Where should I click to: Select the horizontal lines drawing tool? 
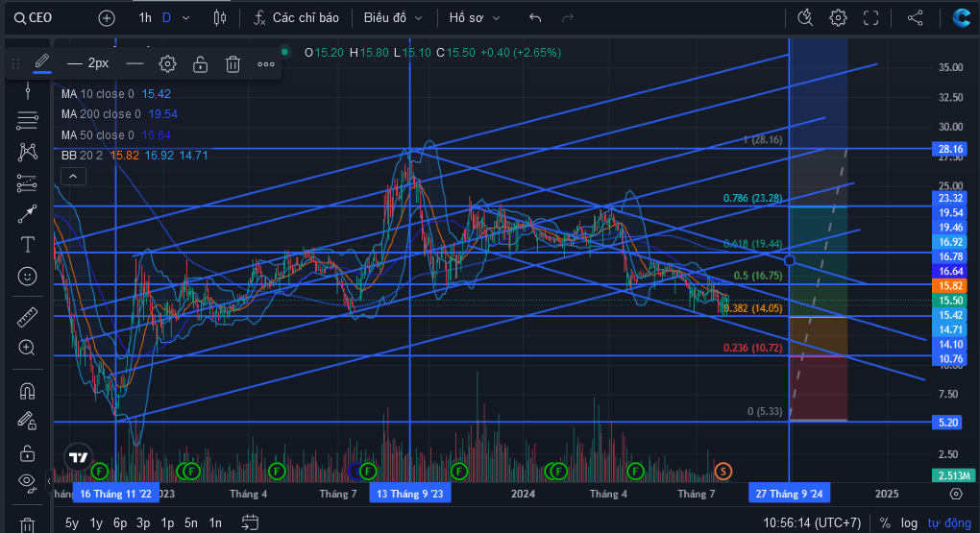(27, 121)
